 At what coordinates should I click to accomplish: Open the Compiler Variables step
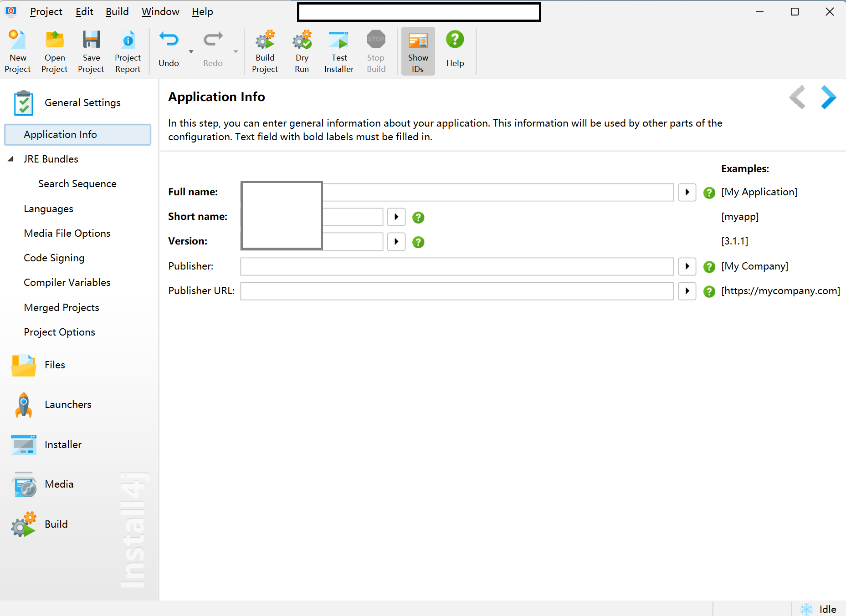(67, 283)
